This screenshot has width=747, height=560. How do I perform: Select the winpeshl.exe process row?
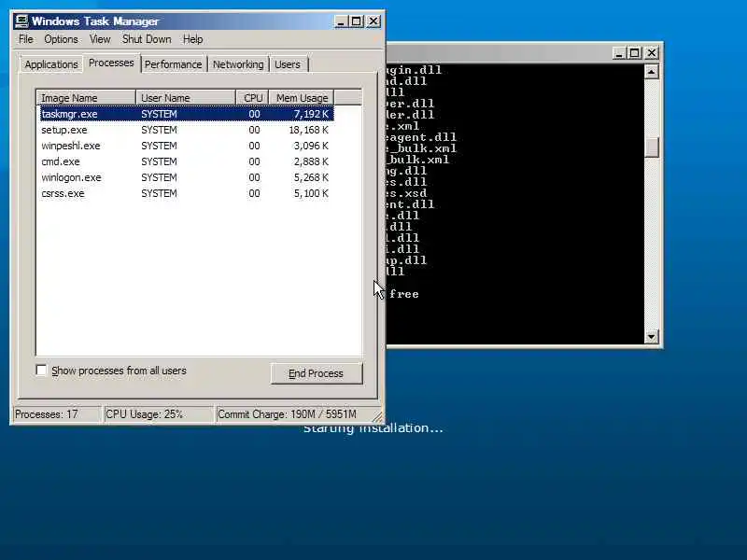(x=186, y=146)
